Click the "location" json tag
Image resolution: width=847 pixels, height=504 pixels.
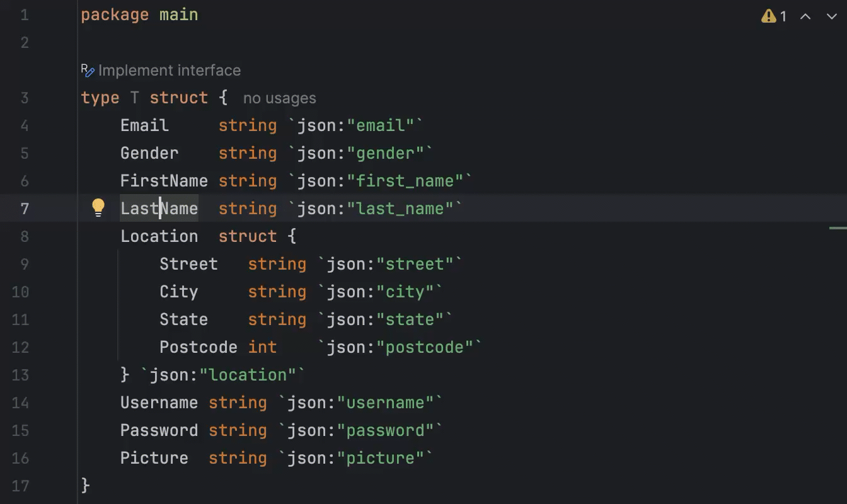pyautogui.click(x=248, y=375)
